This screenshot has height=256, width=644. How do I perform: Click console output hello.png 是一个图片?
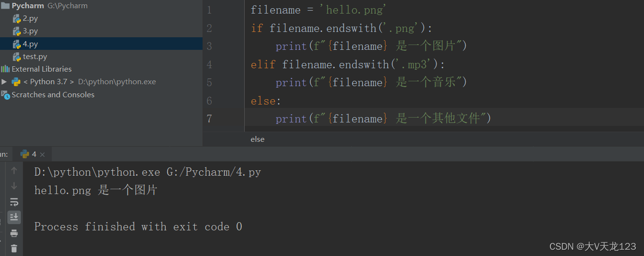[96, 190]
